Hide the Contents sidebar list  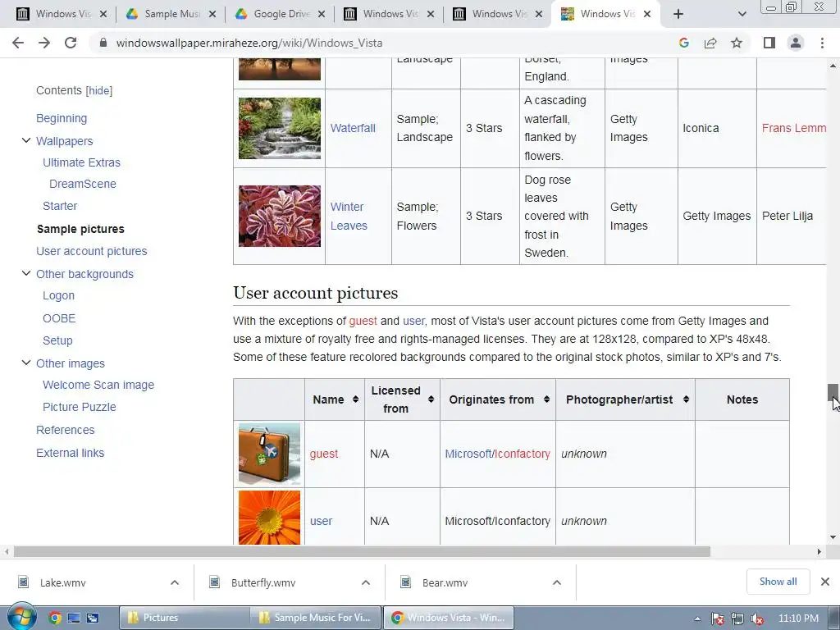[x=99, y=90]
